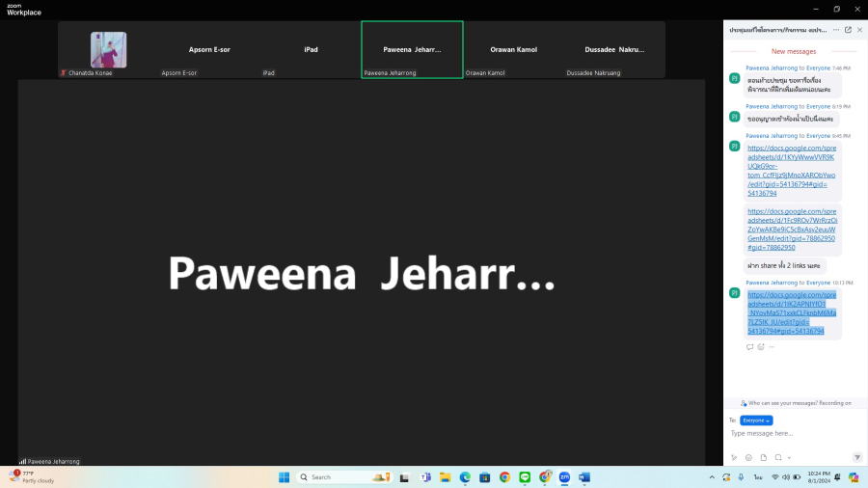The width and height of the screenshot is (868, 488).
Task: Close the chat panel
Action: click(859, 30)
